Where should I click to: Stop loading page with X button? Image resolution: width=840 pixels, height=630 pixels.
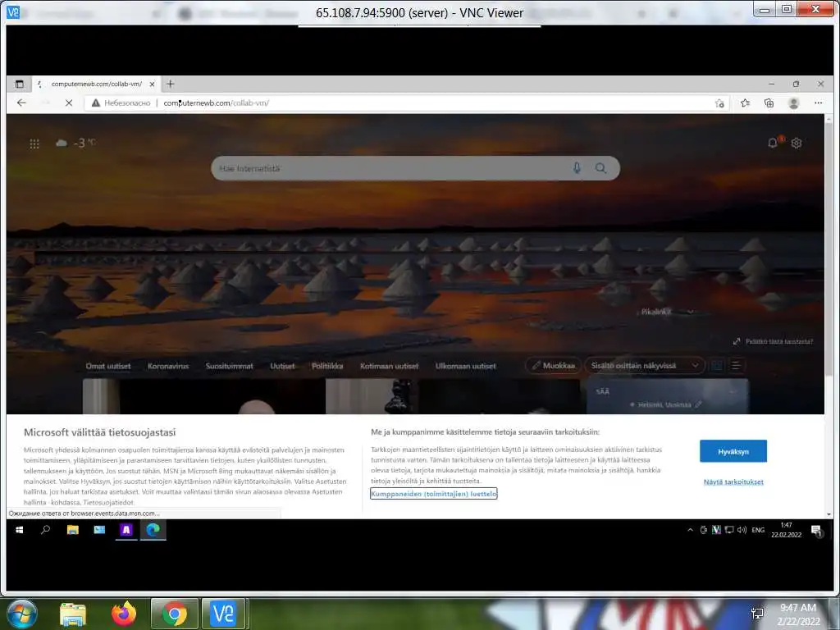click(x=69, y=103)
